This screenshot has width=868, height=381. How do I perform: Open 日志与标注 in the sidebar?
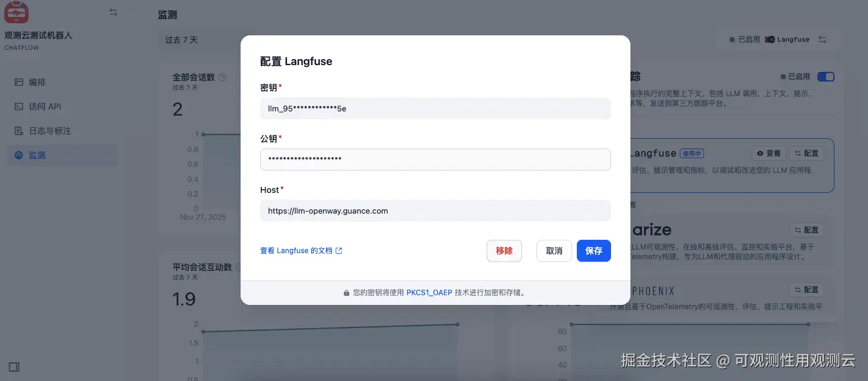tap(62, 131)
